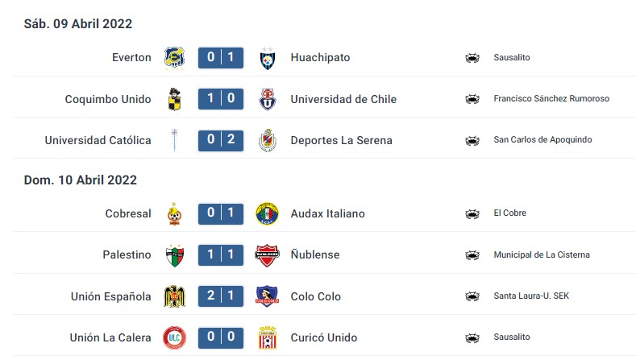Click the Ñublense team name
This screenshot has width=636, height=364.
[x=315, y=254]
